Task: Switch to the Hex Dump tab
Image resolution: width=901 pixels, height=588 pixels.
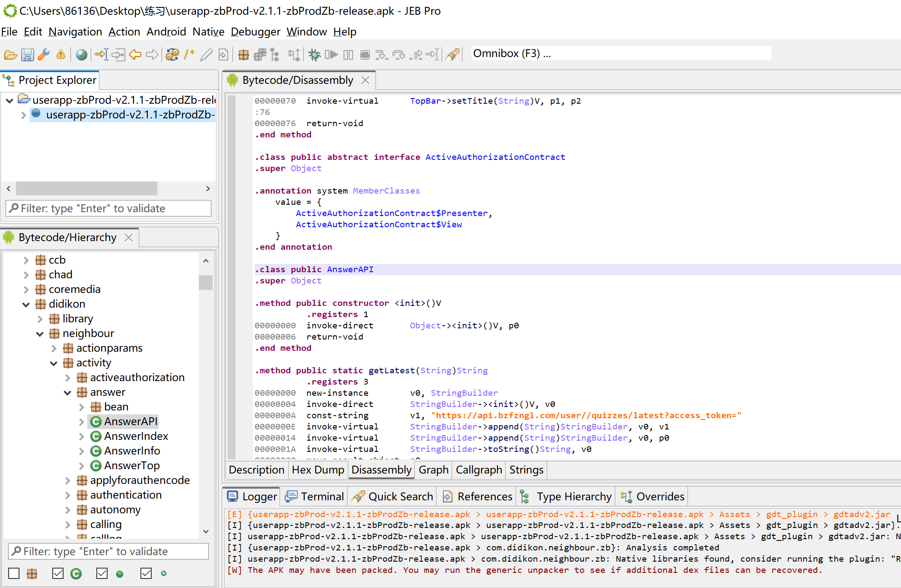Action: pos(318,470)
